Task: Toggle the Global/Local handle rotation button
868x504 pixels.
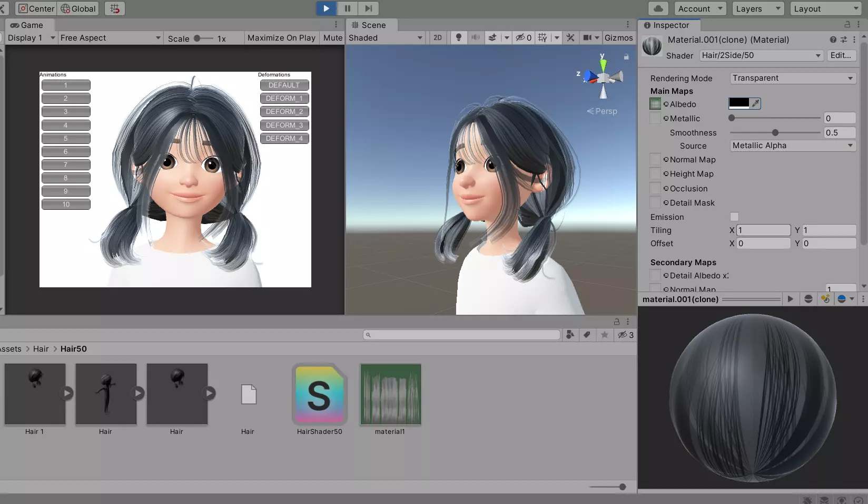Action: (78, 9)
